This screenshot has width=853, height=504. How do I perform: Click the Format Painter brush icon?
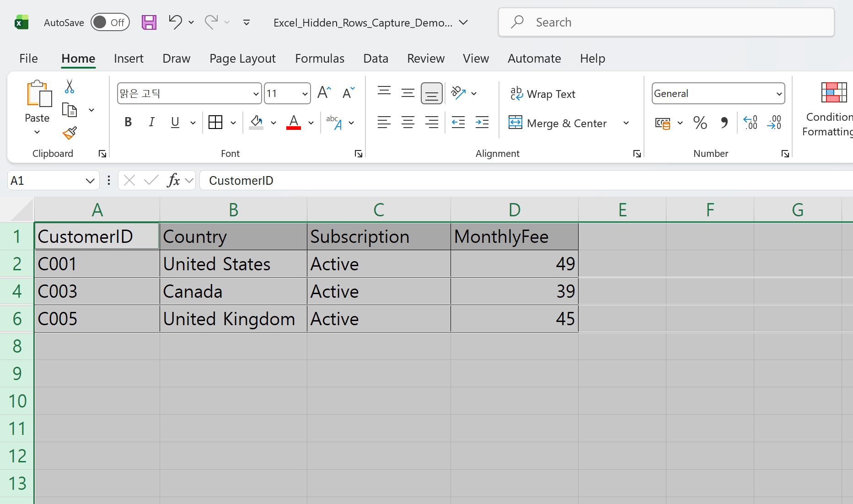(70, 133)
